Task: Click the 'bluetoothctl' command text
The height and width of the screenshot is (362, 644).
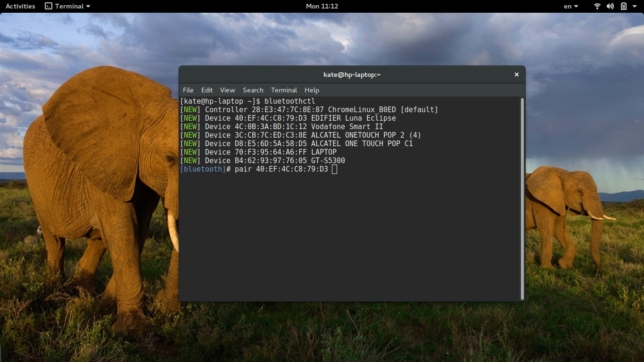Action: (290, 101)
